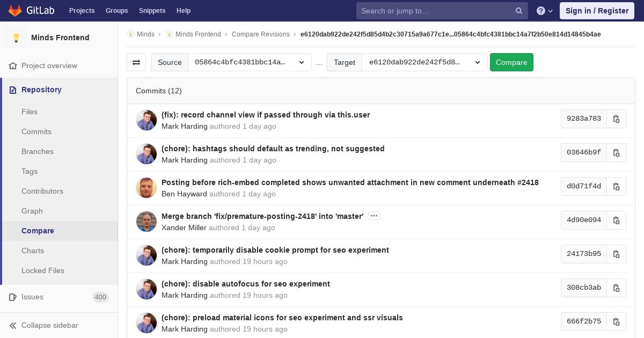
Task: Copy commit SHA 24173b95 to clipboard
Action: (x=616, y=254)
